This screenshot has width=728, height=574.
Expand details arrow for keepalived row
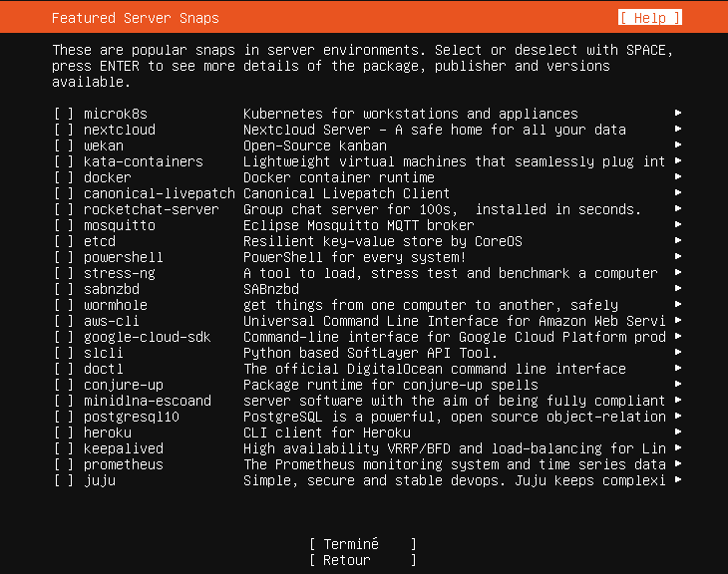(x=678, y=447)
